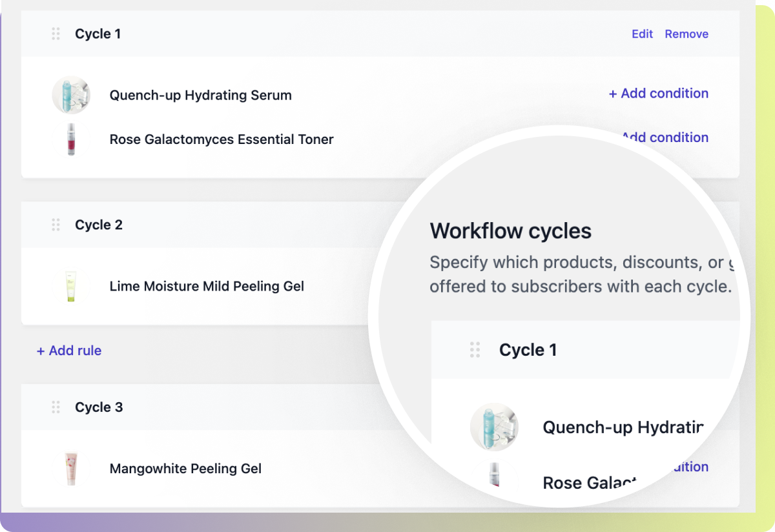Click the magnified product thumbnail inside the zoom circle
This screenshot has height=532, width=775.
click(x=494, y=427)
